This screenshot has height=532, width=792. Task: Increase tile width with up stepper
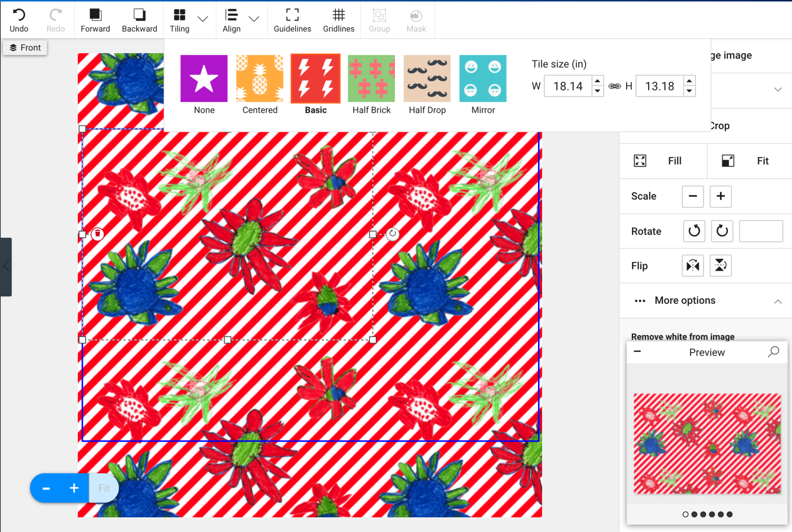(x=597, y=81)
